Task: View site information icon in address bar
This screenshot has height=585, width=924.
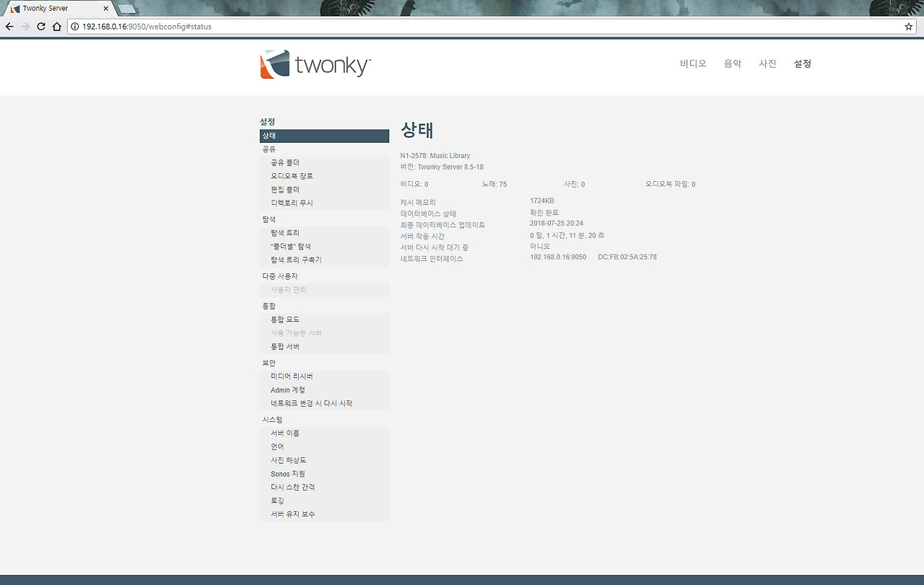Action: tap(75, 27)
